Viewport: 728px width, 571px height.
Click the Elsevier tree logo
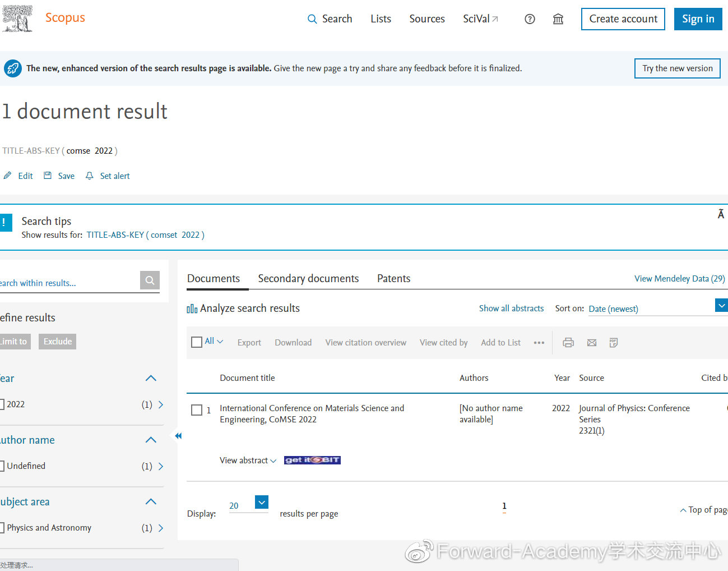(17, 18)
